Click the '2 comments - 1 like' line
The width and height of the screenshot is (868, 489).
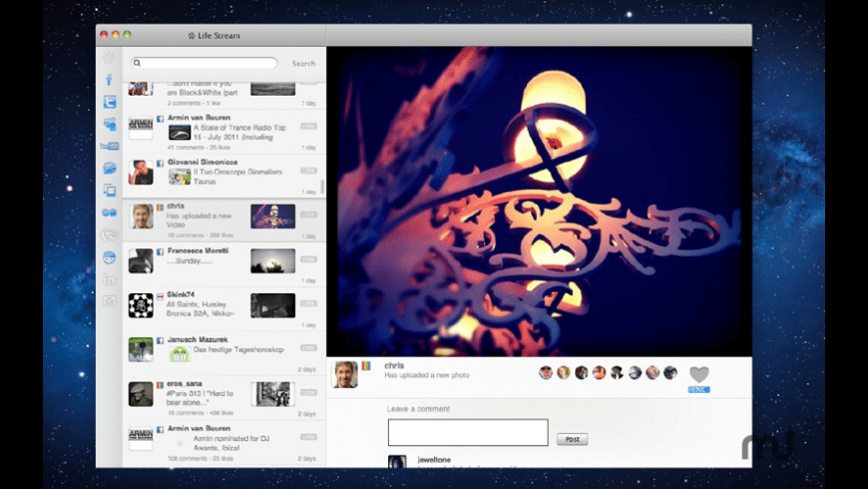[194, 103]
